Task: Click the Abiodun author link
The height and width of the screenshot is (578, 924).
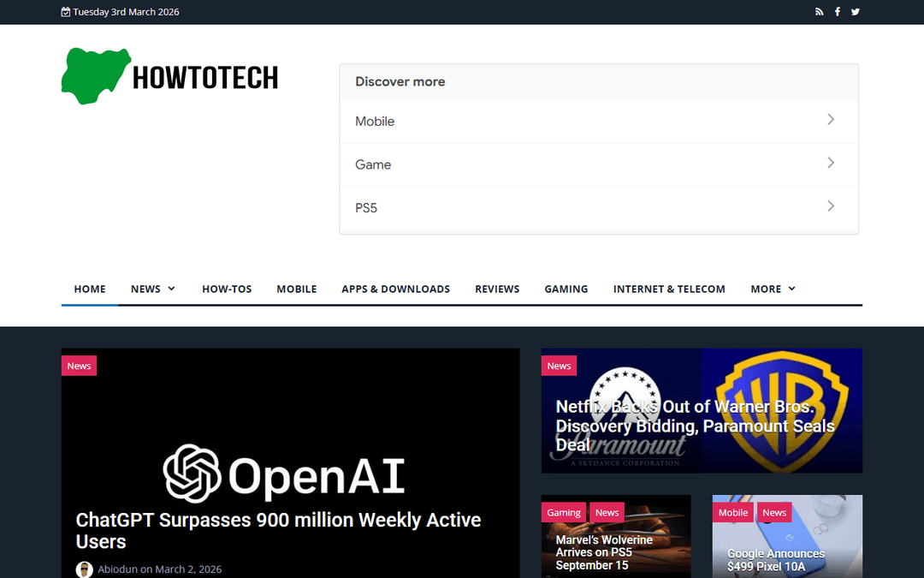Action: click(117, 569)
